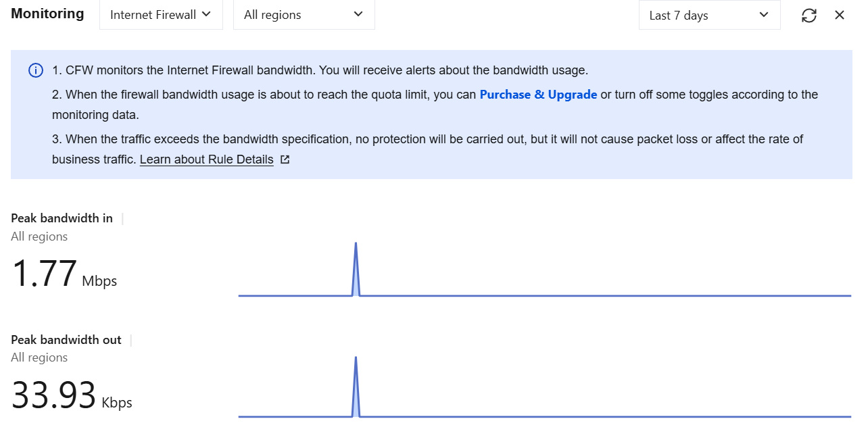The height and width of the screenshot is (446, 868).
Task: Close the Monitoring panel
Action: pyautogui.click(x=840, y=15)
